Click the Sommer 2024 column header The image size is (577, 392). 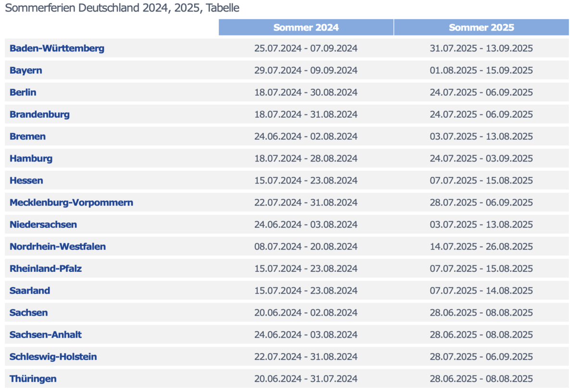[306, 27]
